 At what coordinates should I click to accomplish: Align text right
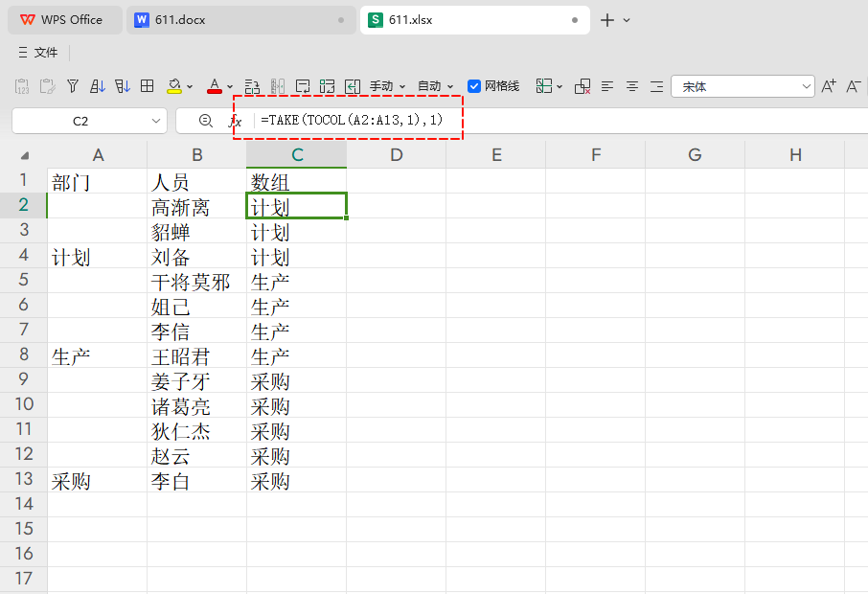point(656,86)
